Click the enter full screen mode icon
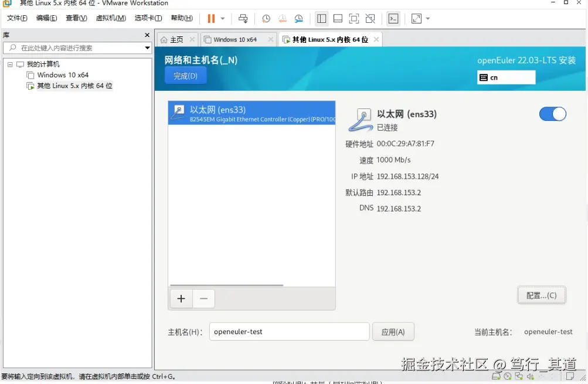 [354, 18]
